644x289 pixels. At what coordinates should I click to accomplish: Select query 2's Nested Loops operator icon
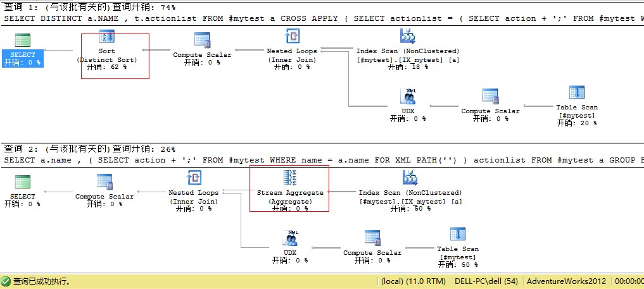pyautogui.click(x=193, y=178)
